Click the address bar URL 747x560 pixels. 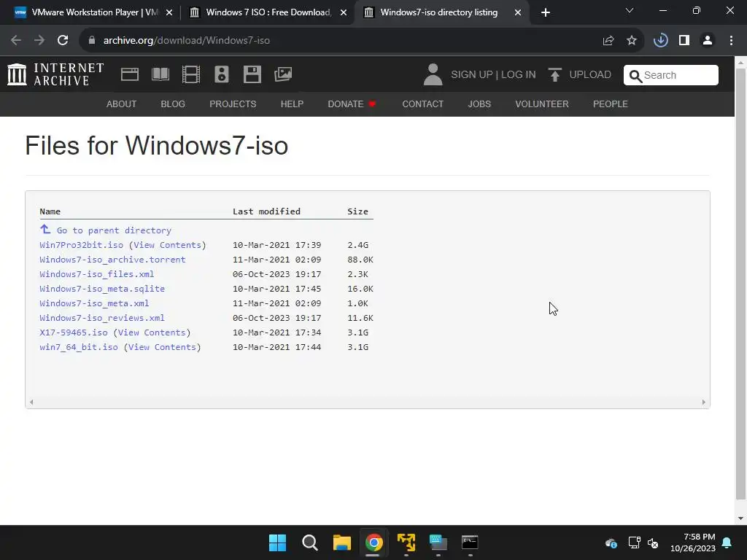(x=187, y=41)
